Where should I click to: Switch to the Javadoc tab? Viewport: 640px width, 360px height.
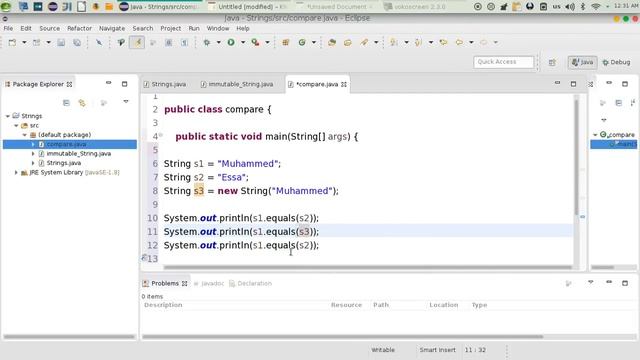point(209,283)
